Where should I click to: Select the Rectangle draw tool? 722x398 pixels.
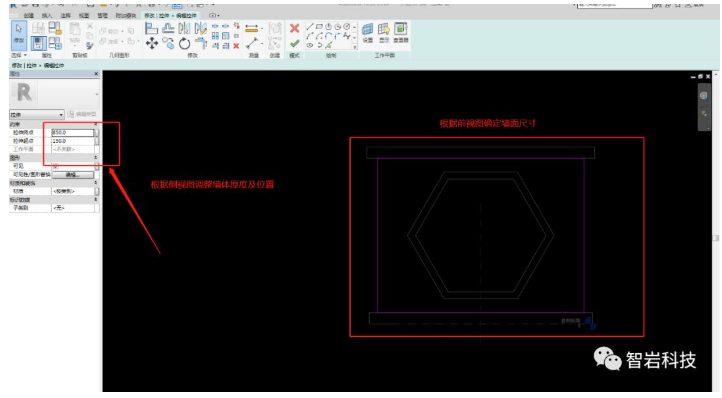(x=319, y=27)
